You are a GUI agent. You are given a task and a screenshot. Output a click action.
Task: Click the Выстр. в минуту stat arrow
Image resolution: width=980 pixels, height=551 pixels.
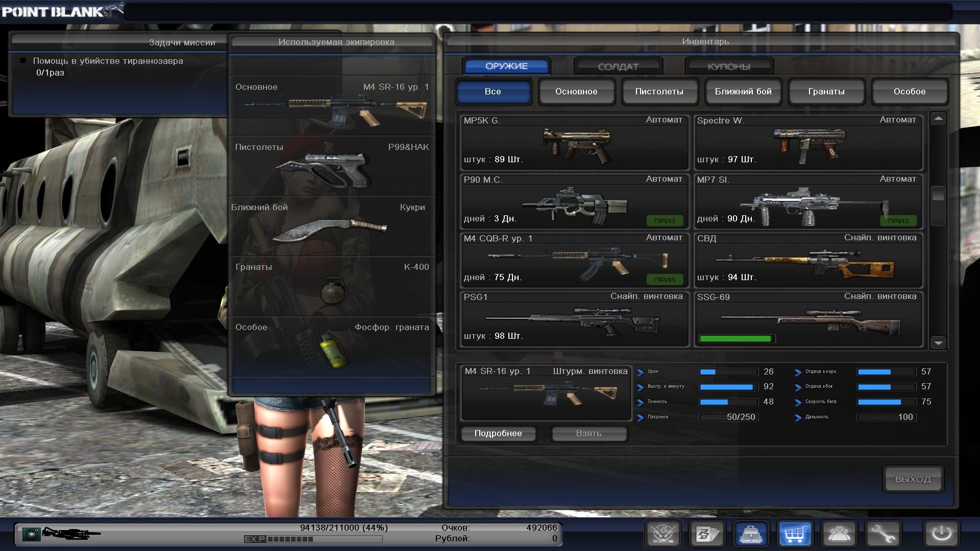click(641, 387)
